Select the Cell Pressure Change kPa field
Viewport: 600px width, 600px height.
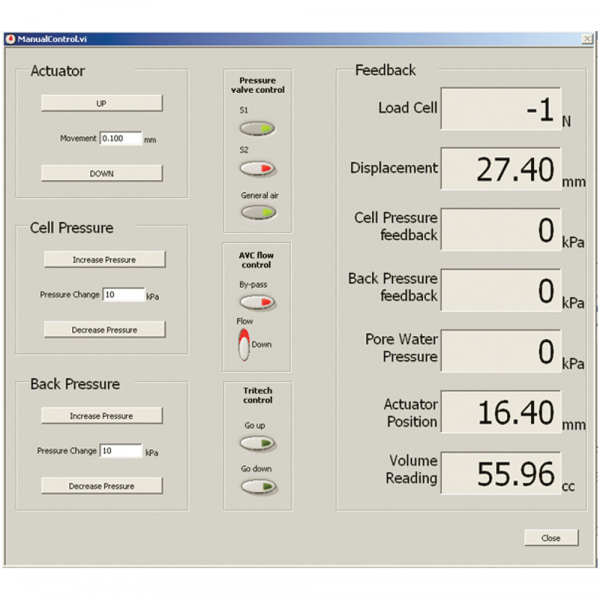coord(123,295)
